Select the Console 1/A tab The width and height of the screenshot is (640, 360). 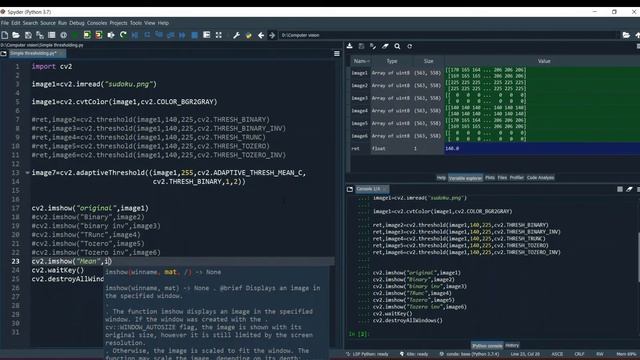(371, 189)
